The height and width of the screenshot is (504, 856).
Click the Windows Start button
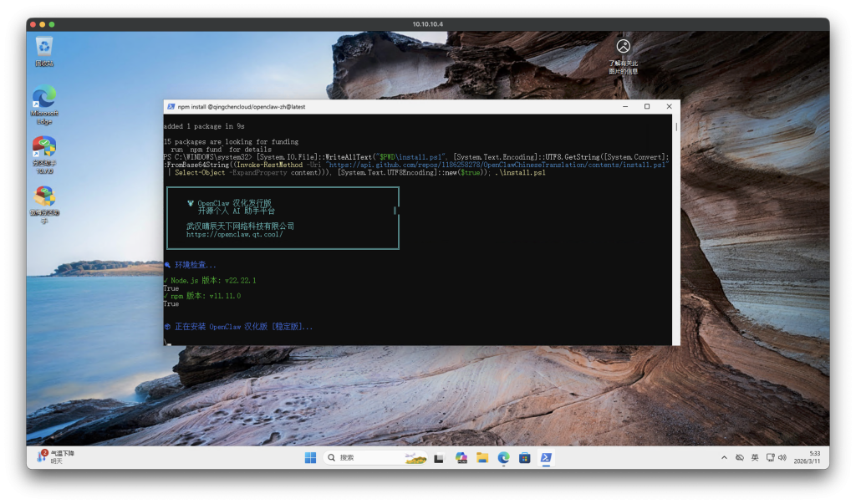pyautogui.click(x=310, y=458)
